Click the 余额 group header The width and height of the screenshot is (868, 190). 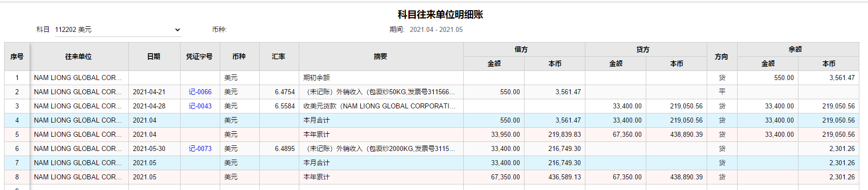pos(798,49)
